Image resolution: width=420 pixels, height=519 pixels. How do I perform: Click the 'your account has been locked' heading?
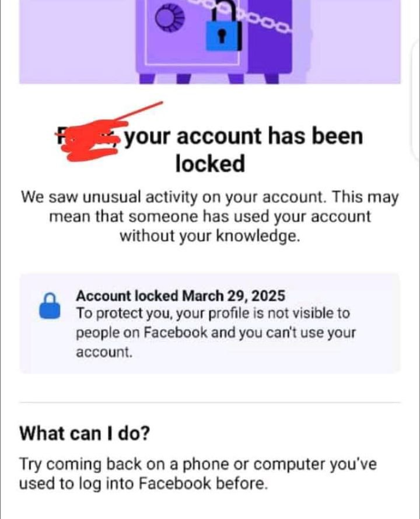tap(211, 150)
